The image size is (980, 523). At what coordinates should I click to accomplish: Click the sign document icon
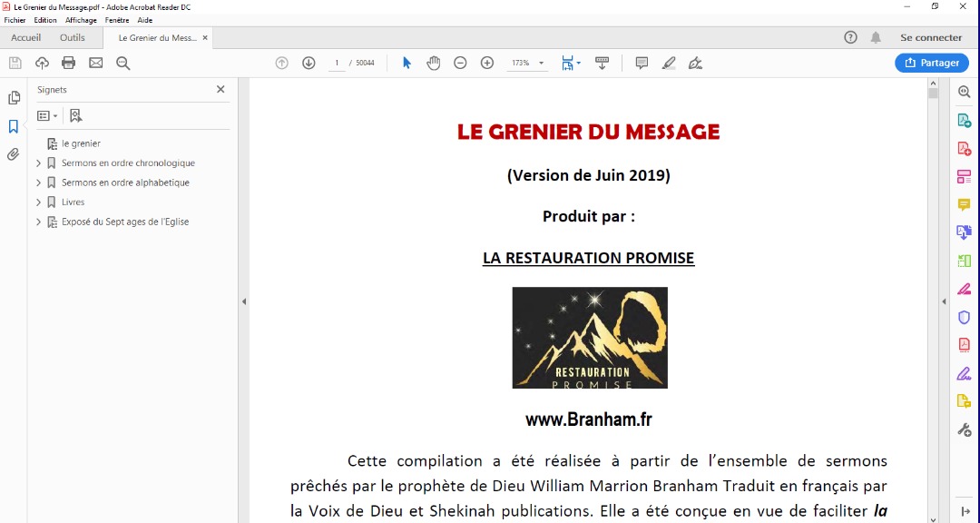tap(695, 63)
